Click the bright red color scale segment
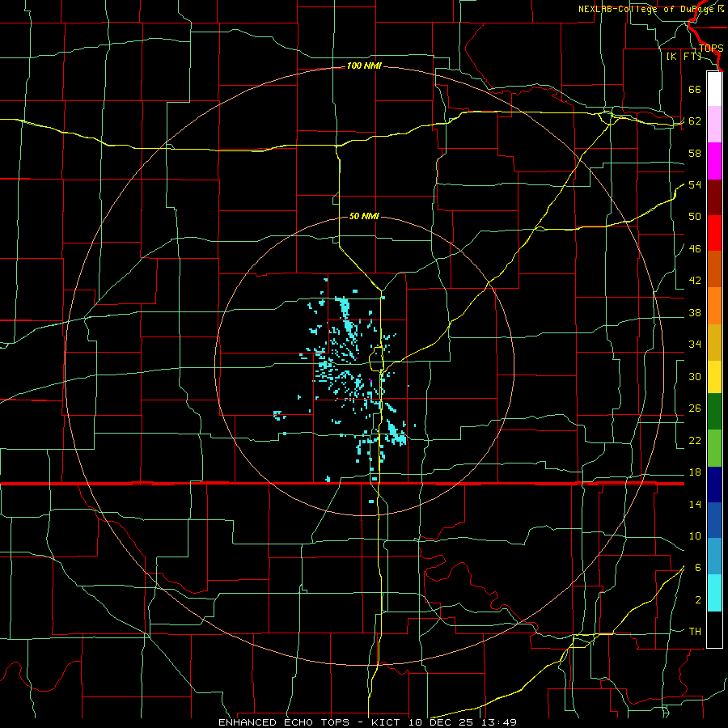This screenshot has width=728, height=728. point(714,233)
